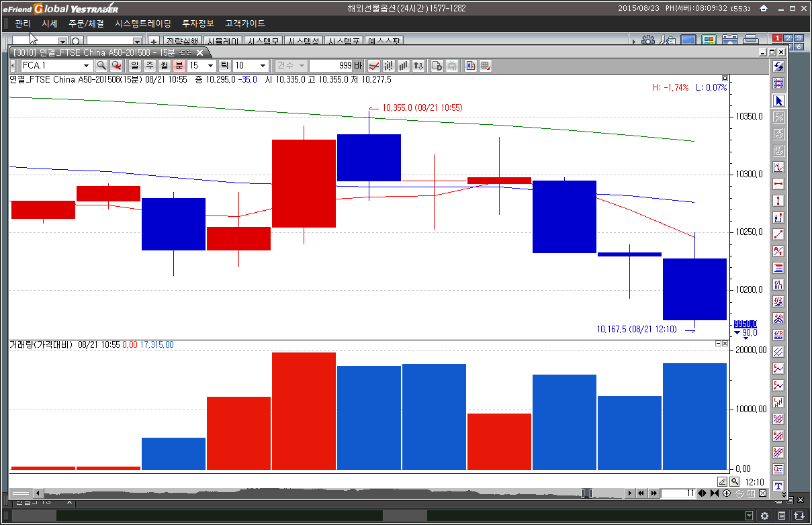This screenshot has height=525, width=812.
Task: Click the magnifier search icon beside FCA.1
Action: [101, 66]
